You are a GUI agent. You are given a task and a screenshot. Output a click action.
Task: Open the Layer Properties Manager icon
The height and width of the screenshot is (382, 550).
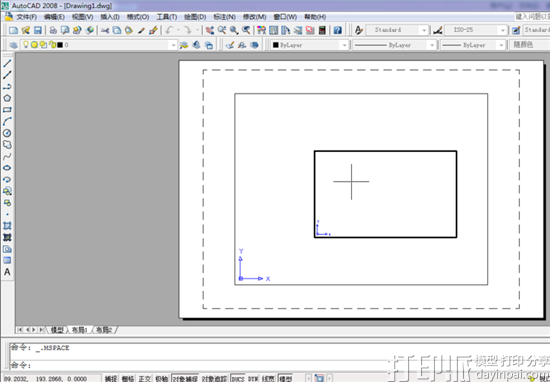pyautogui.click(x=13, y=45)
